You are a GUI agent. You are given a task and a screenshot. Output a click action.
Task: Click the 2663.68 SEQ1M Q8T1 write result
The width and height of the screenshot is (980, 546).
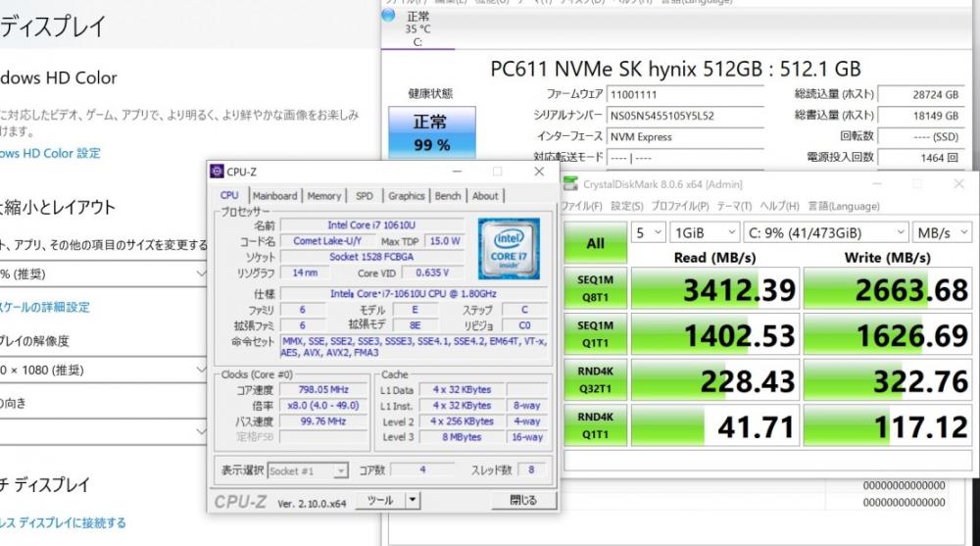[x=888, y=289]
